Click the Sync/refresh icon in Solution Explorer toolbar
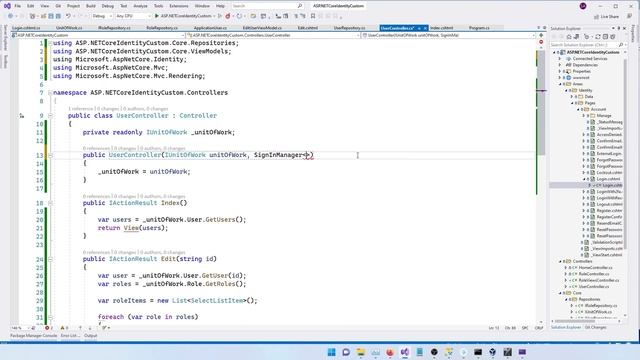The height and width of the screenshot is (360, 640). point(598,37)
